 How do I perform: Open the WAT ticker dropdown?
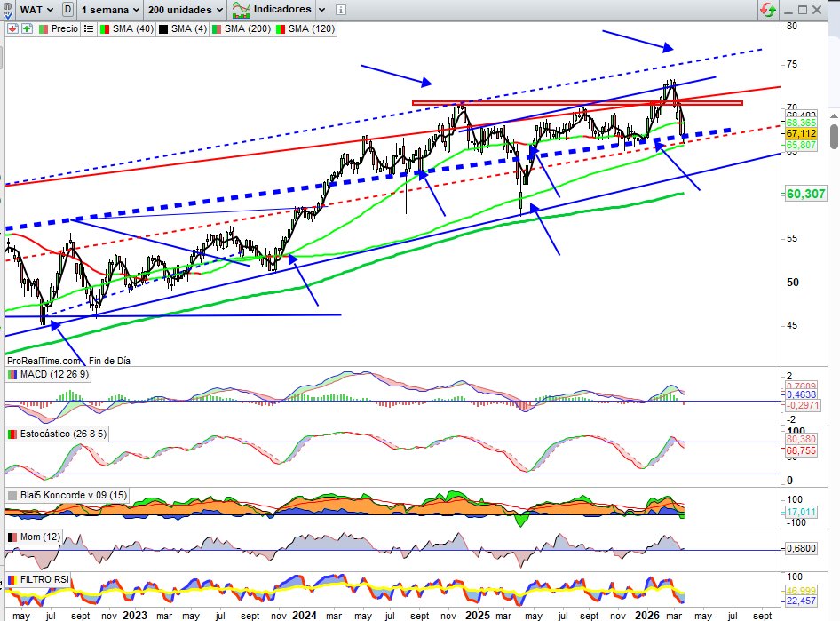tap(37, 10)
